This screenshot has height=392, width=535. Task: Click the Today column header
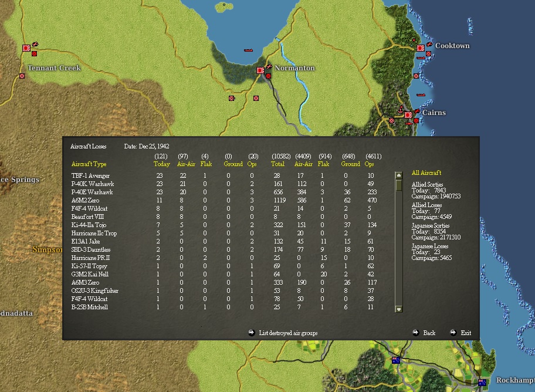pos(162,164)
